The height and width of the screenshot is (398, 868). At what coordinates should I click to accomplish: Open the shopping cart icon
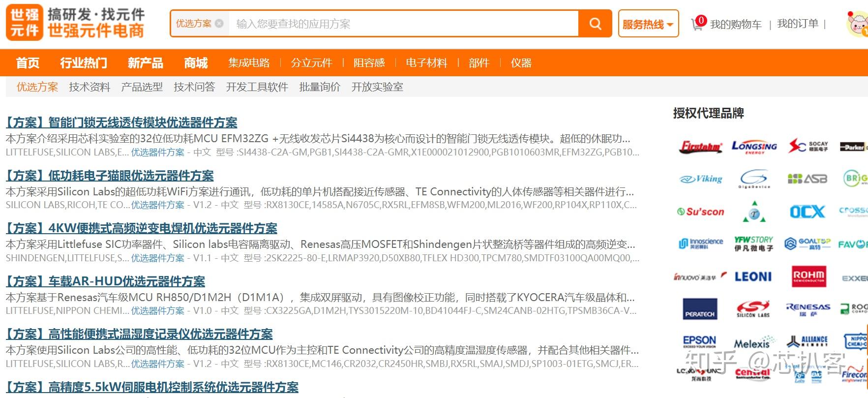698,24
